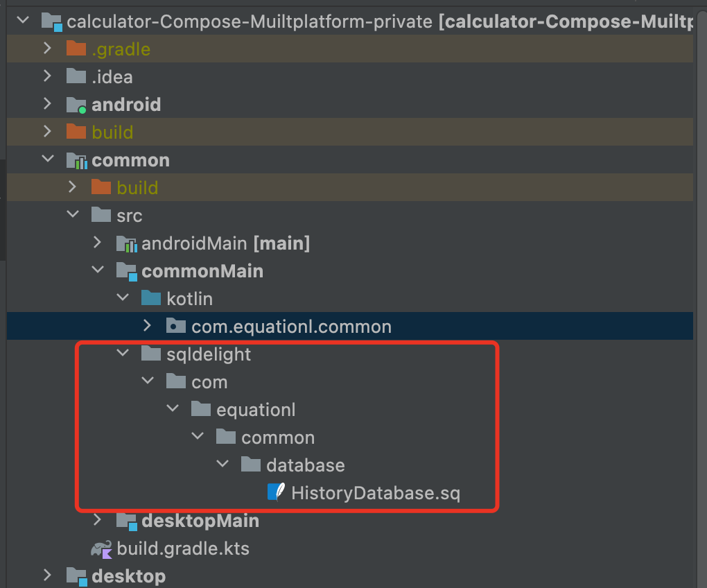Collapse the commonMain source set
The height and width of the screenshot is (588, 707).
coord(98,270)
